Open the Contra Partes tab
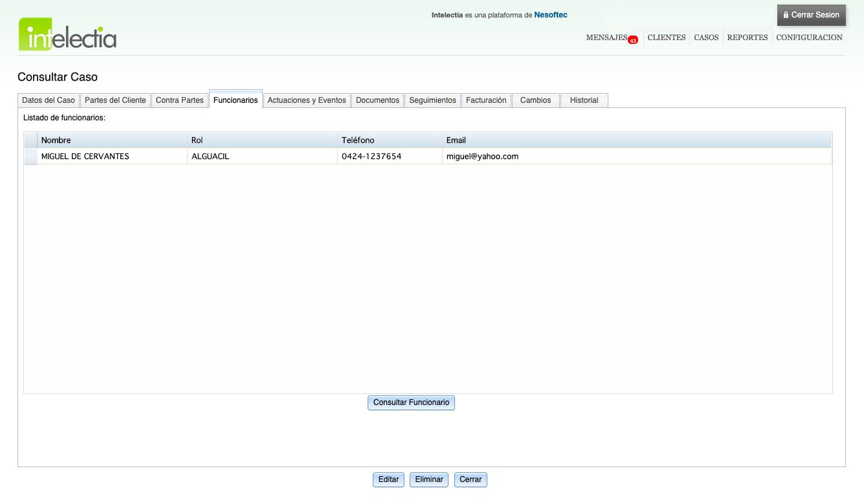Viewport: 864px width, 504px height. (x=180, y=100)
